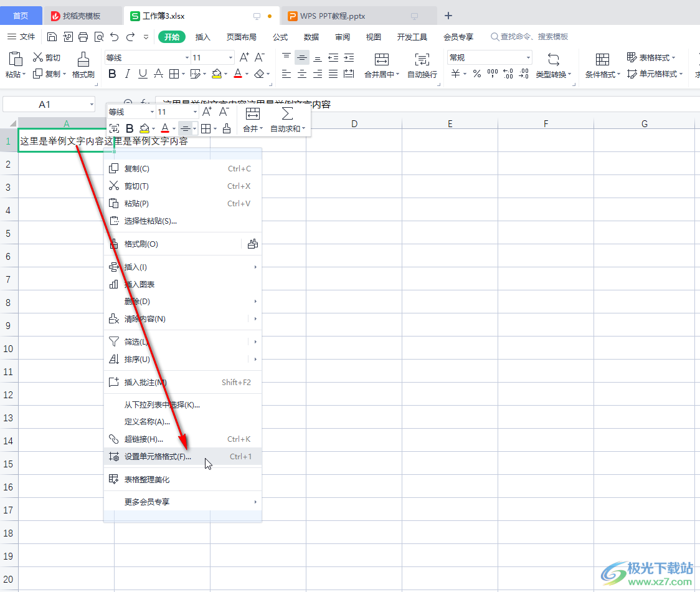Click the Type Conversion (类型转换) icon
700x592 pixels.
pos(554,59)
